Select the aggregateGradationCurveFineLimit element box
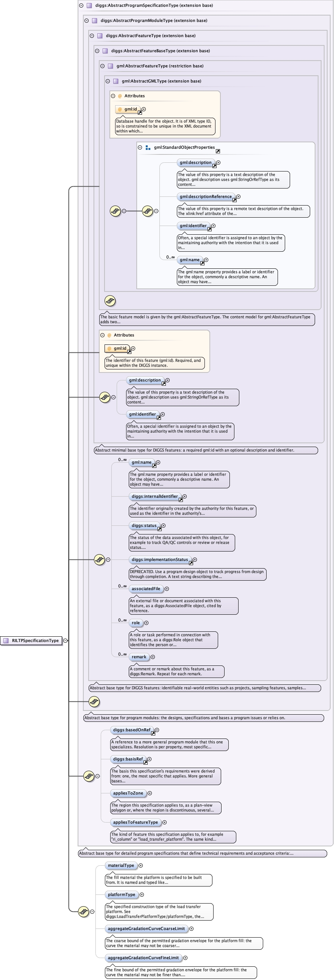The width and height of the screenshot is (334, 980). coord(144,958)
